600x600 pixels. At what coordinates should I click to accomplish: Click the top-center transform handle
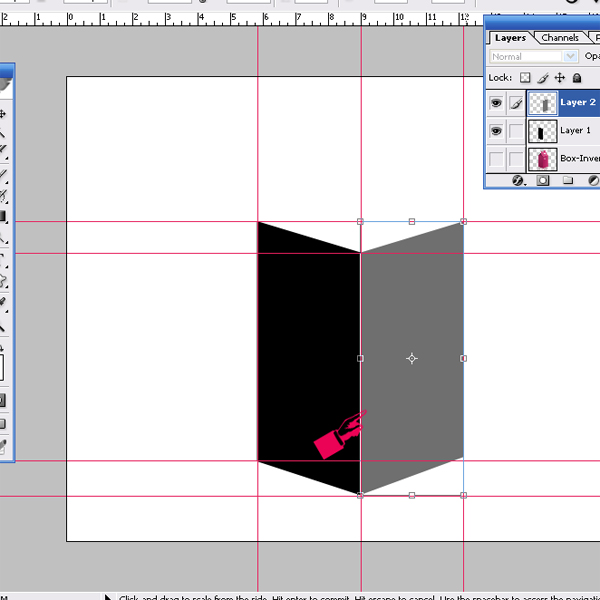(412, 222)
